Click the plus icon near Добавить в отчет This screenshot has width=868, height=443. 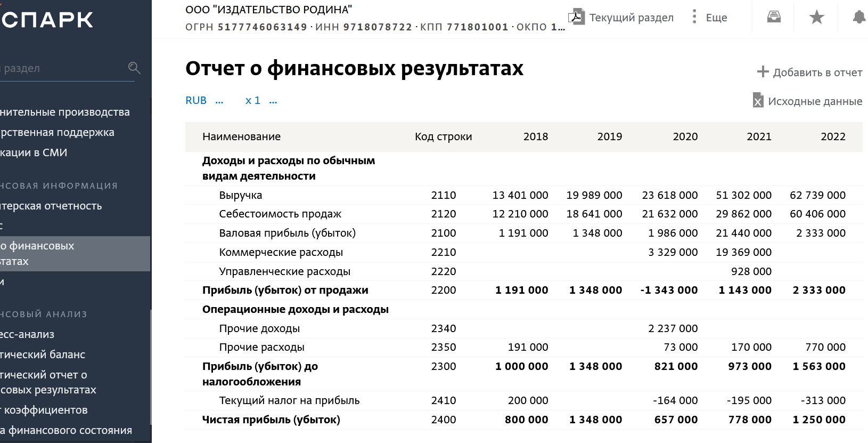pos(763,72)
